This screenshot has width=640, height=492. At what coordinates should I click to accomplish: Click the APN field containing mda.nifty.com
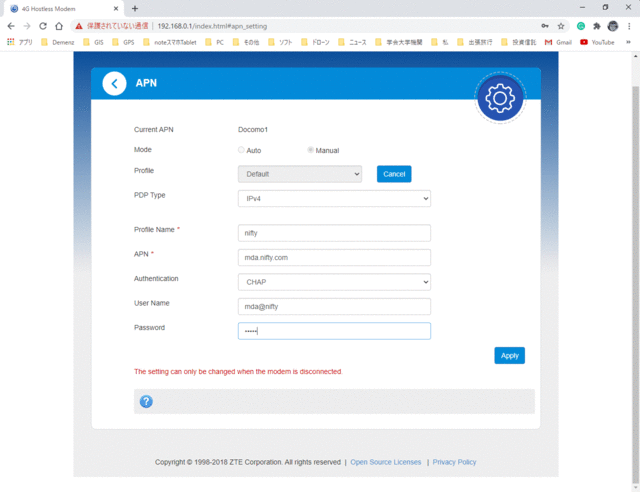(334, 258)
